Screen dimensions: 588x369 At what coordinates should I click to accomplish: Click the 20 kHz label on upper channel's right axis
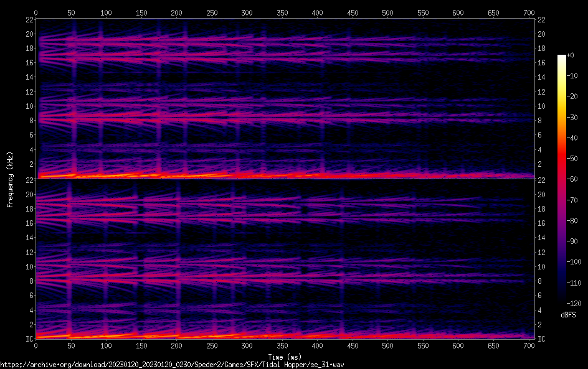tap(543, 34)
